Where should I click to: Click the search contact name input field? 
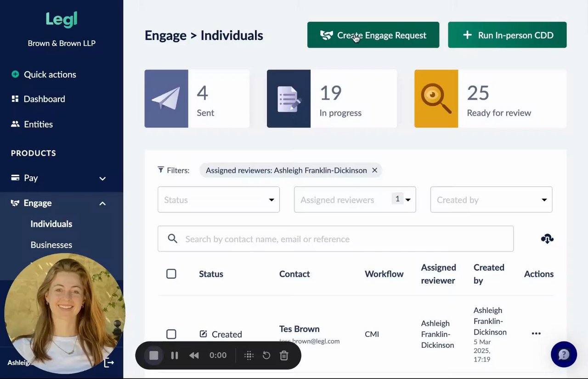click(335, 239)
